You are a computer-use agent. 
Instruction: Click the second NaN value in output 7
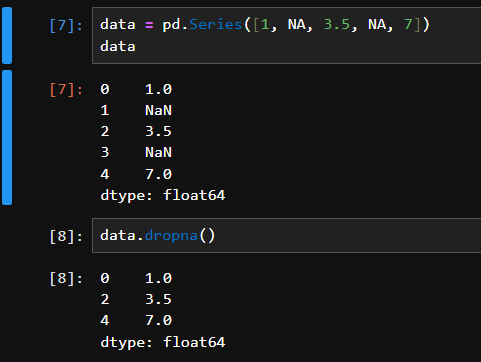pyautogui.click(x=158, y=152)
